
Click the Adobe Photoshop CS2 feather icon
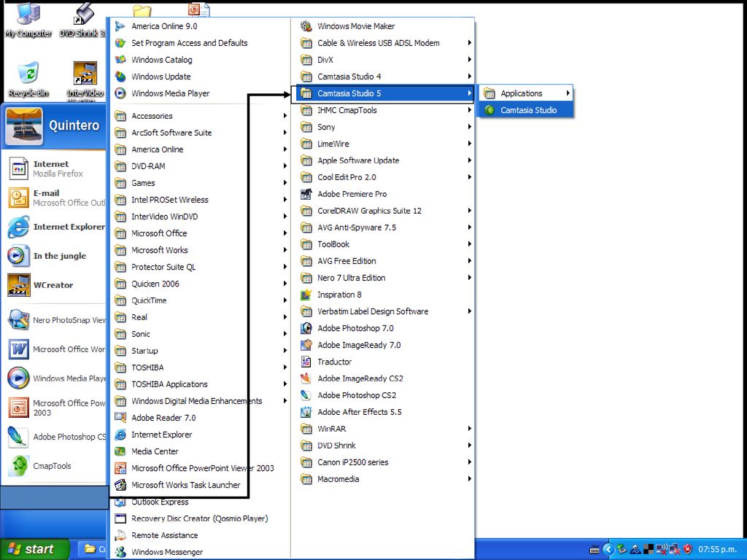point(306,395)
